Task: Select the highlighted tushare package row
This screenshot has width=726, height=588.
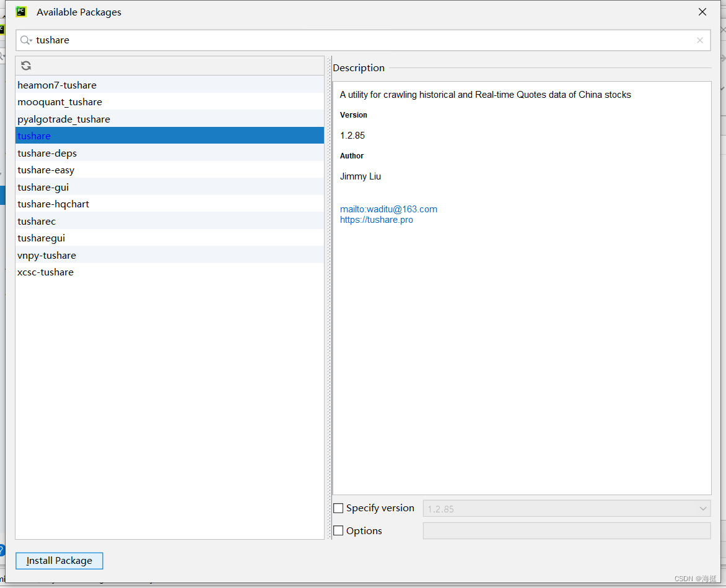Action: click(x=170, y=136)
